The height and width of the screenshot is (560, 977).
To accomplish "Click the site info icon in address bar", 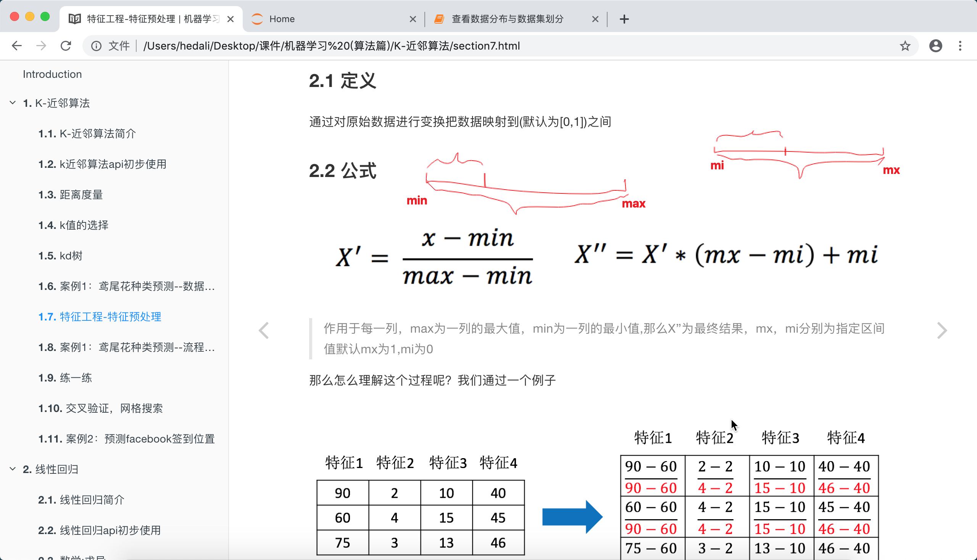I will (x=96, y=46).
